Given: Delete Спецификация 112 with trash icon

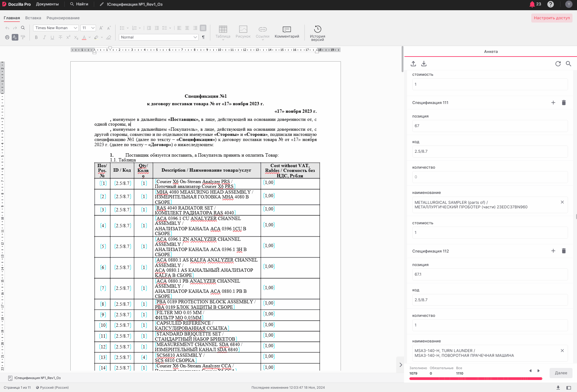Looking at the screenshot, I should coord(564,251).
